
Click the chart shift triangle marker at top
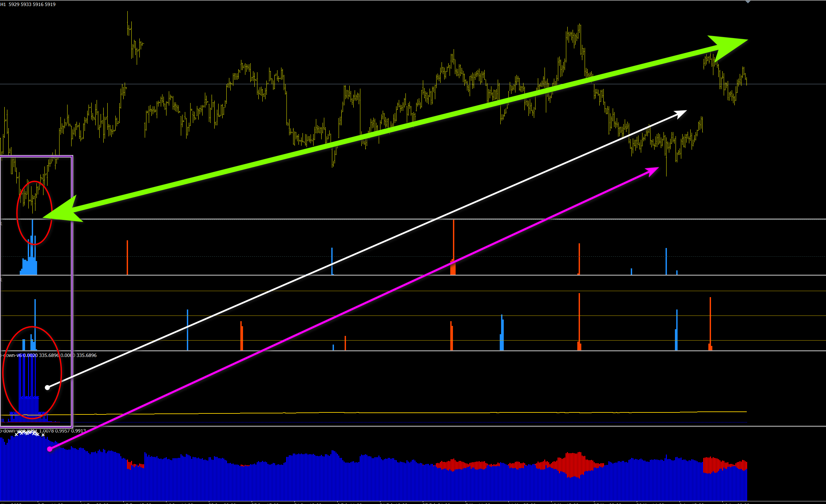click(x=748, y=2)
